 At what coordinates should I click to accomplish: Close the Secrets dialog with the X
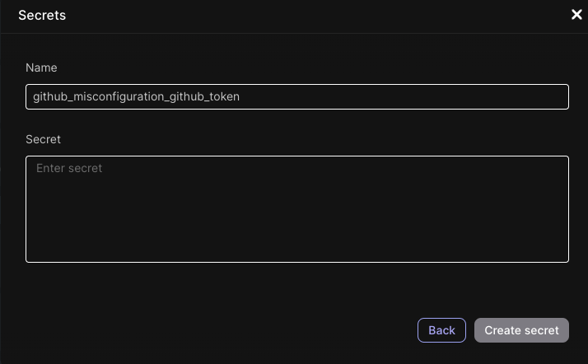tap(576, 15)
